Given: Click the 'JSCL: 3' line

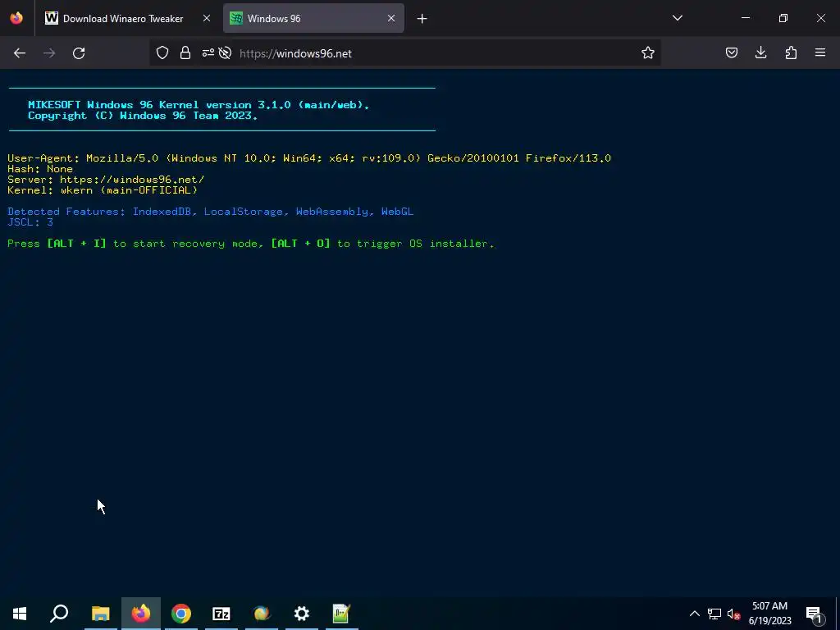Looking at the screenshot, I should click(x=30, y=221).
